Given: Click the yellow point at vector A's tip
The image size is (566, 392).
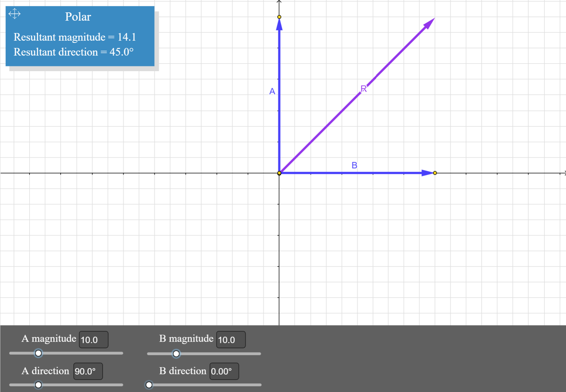Looking at the screenshot, I should point(279,17).
